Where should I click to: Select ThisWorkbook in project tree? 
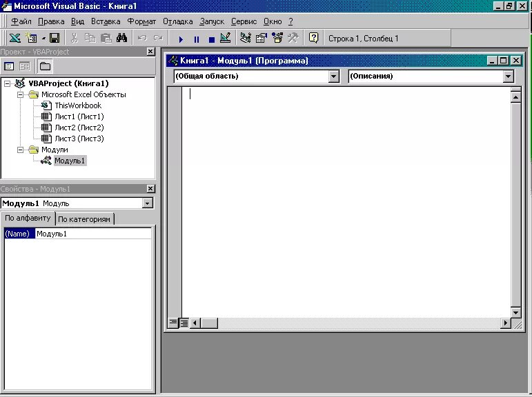tap(78, 105)
